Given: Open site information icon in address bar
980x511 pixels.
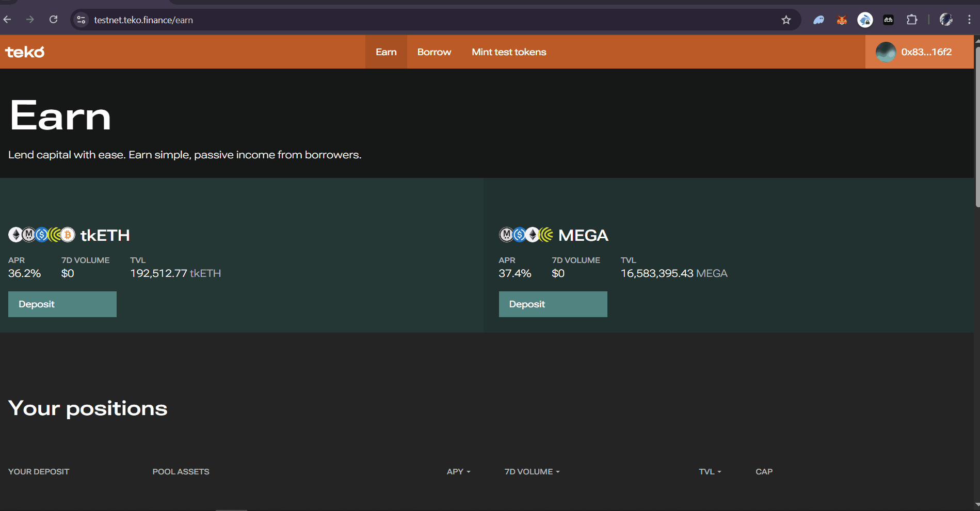Looking at the screenshot, I should tap(81, 20).
